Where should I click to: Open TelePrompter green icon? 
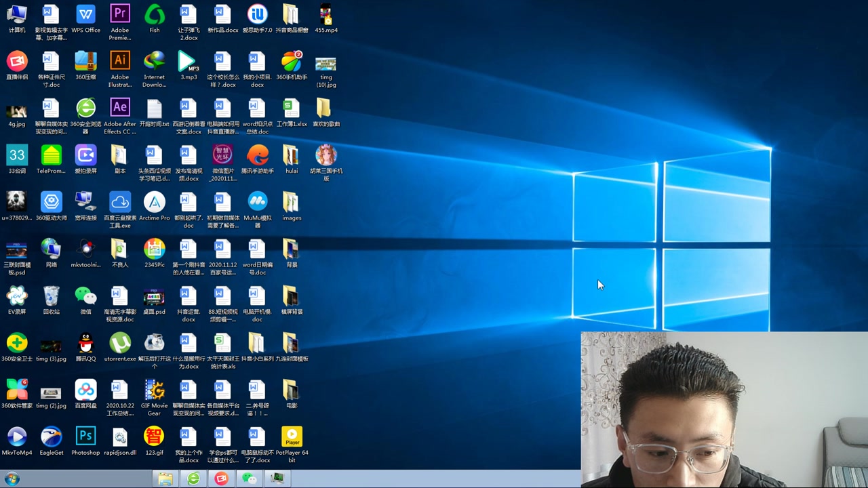(x=51, y=159)
